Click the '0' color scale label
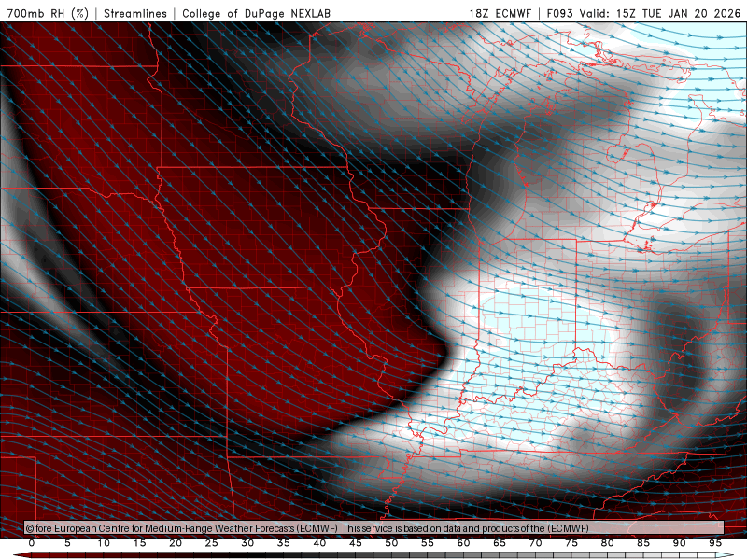This screenshot has width=747, height=560. click(32, 543)
